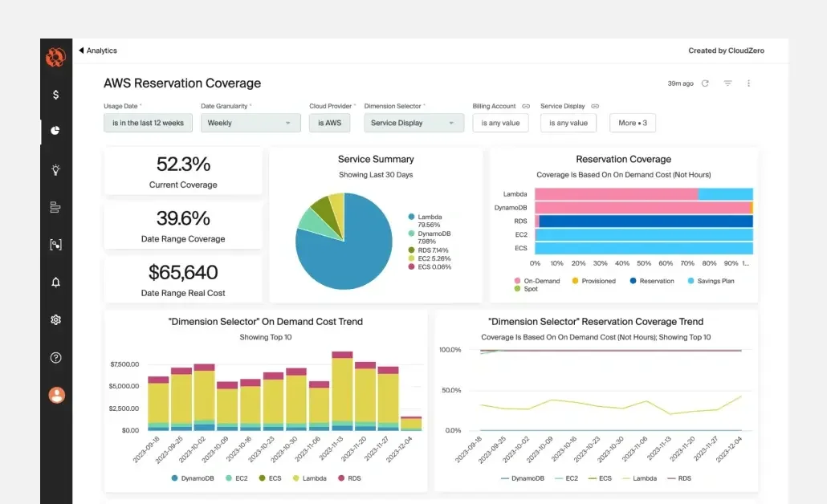Expand the Date Granularity Weekly dropdown

coord(251,123)
